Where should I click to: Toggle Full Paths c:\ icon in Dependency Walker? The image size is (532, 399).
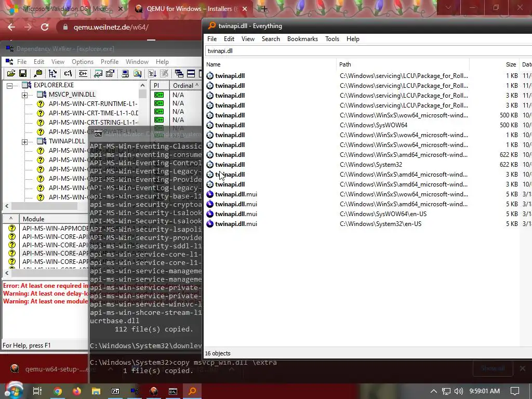[x=68, y=73]
